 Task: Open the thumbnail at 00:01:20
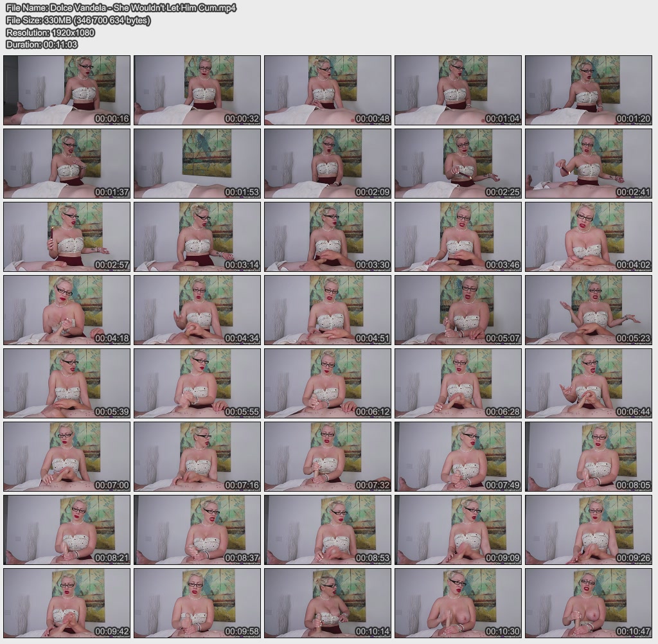589,90
